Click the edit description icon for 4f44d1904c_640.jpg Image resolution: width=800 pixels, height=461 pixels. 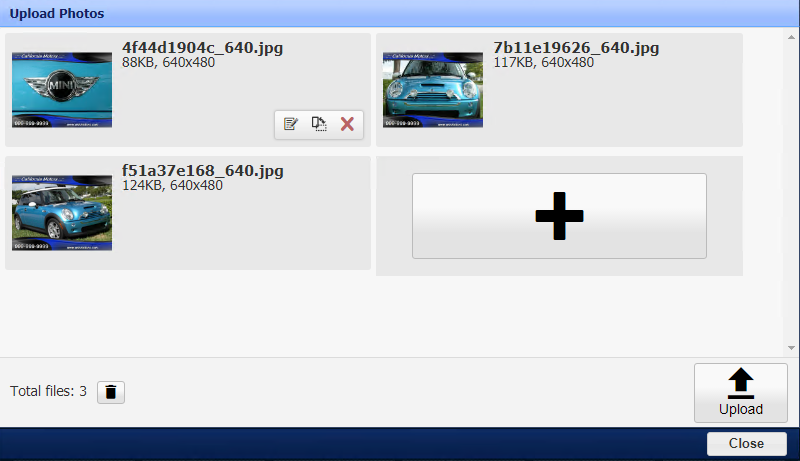291,124
